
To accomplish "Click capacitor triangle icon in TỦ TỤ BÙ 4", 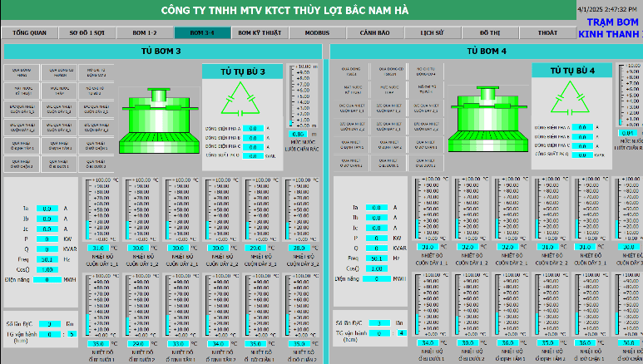I will [570, 98].
